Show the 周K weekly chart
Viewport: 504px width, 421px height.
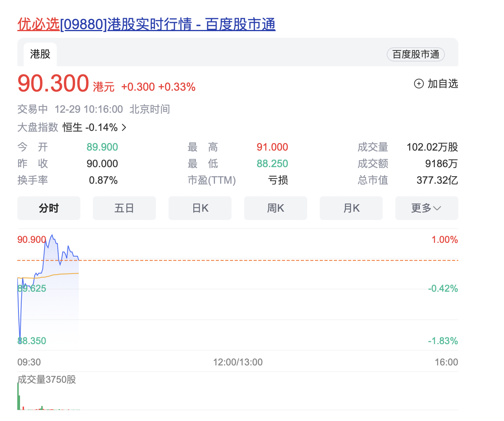pyautogui.click(x=276, y=208)
